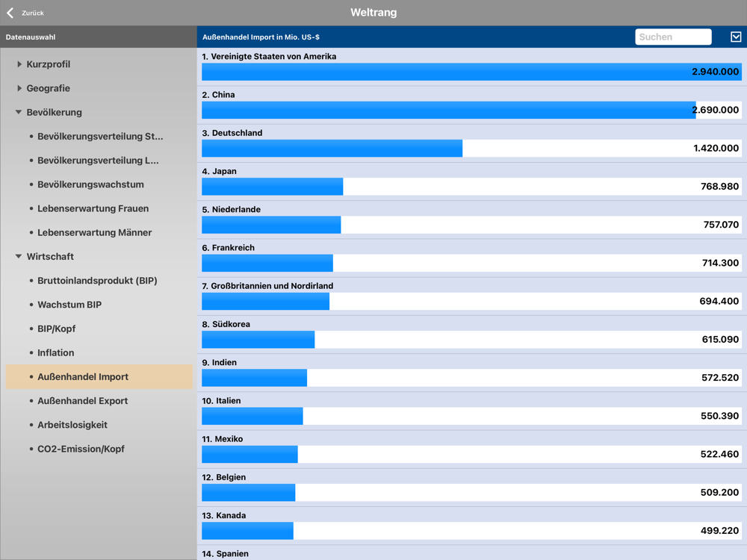This screenshot has height=560, width=747.
Task: Click the Japan 768.980 bar
Action: (471, 186)
